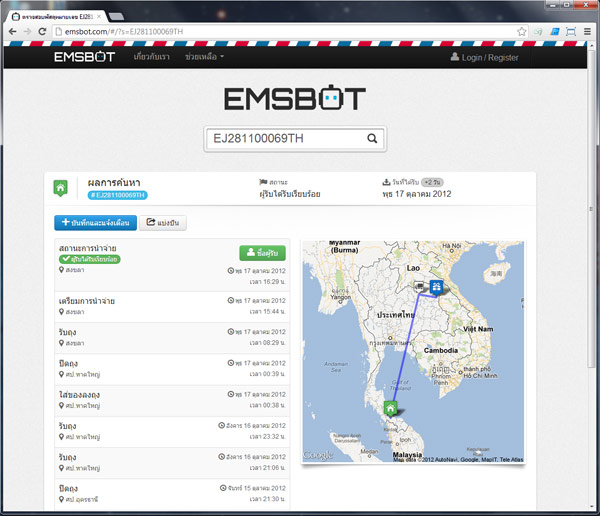This screenshot has width=600, height=516.
Task: Select the รับถุง row at 23:32
Action: click(172, 432)
